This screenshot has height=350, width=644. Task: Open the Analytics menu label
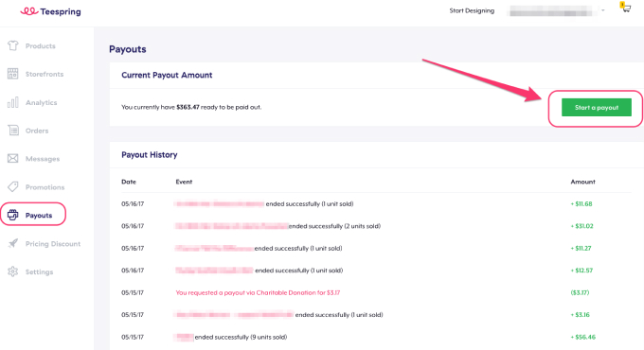tap(41, 102)
